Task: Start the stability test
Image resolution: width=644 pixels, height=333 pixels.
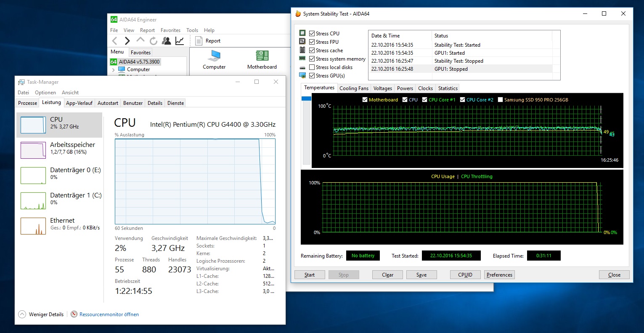Action: 310,275
